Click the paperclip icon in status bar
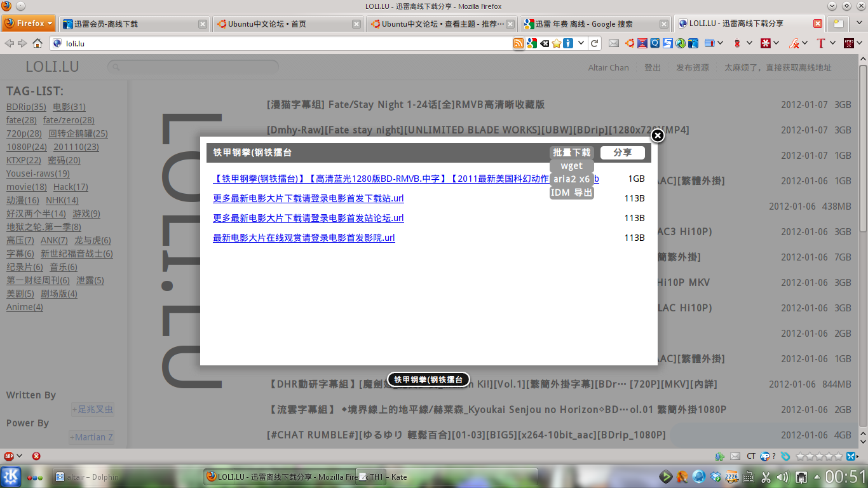Viewport: 868px width, 488px height. (785, 456)
